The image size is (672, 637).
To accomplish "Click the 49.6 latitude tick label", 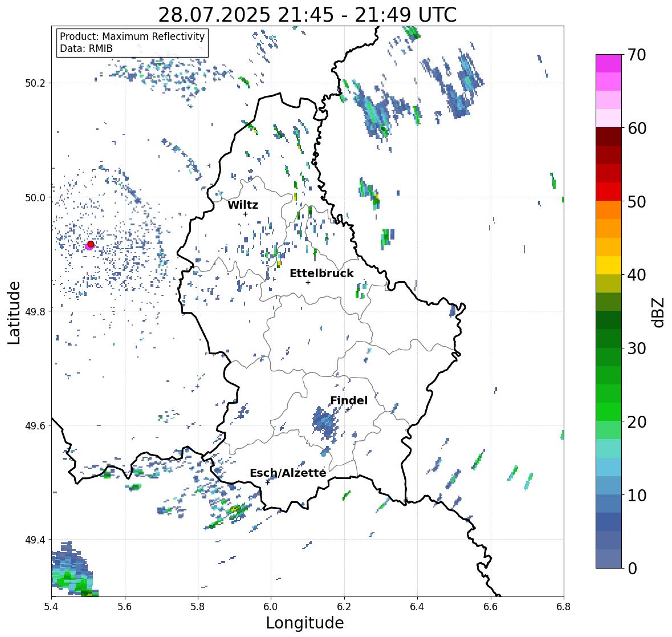I will coord(35,425).
